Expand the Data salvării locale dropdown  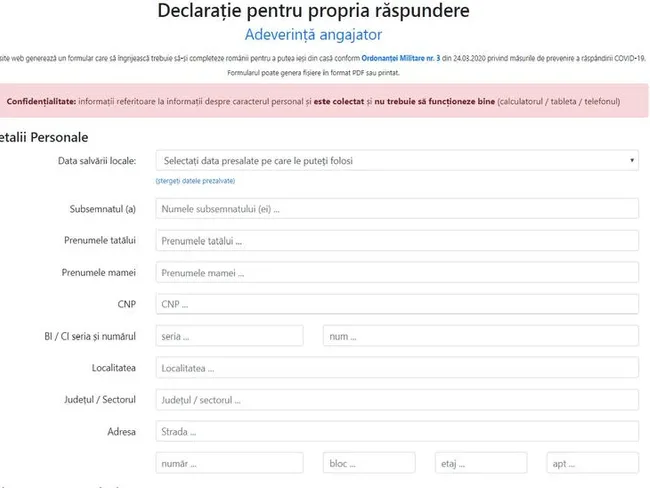coord(397,160)
